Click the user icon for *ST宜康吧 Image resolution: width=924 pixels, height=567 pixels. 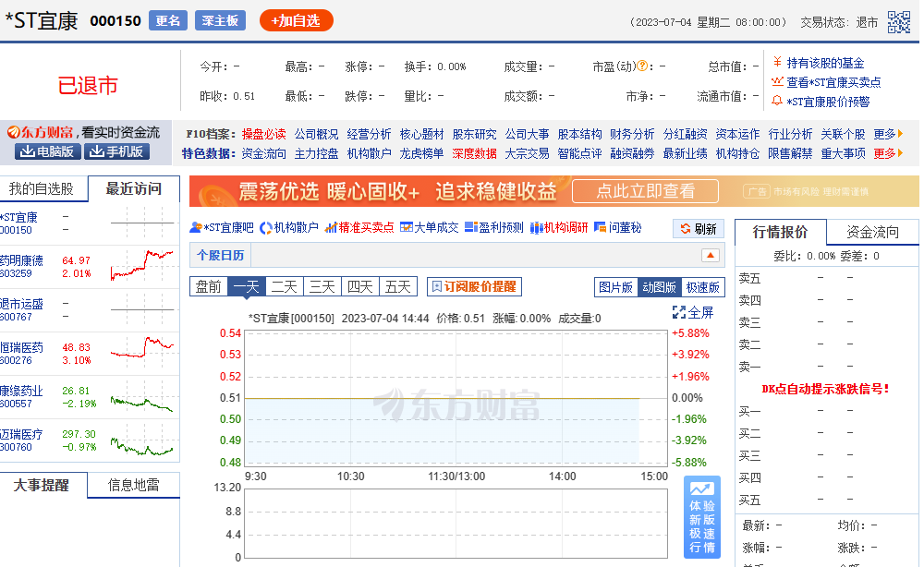click(x=196, y=227)
